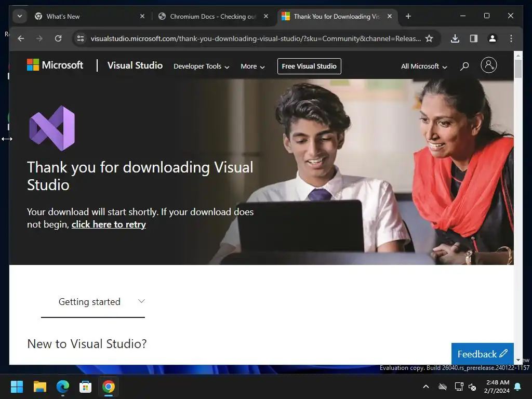
Task: Click the Free Visual Studio button
Action: [309, 66]
